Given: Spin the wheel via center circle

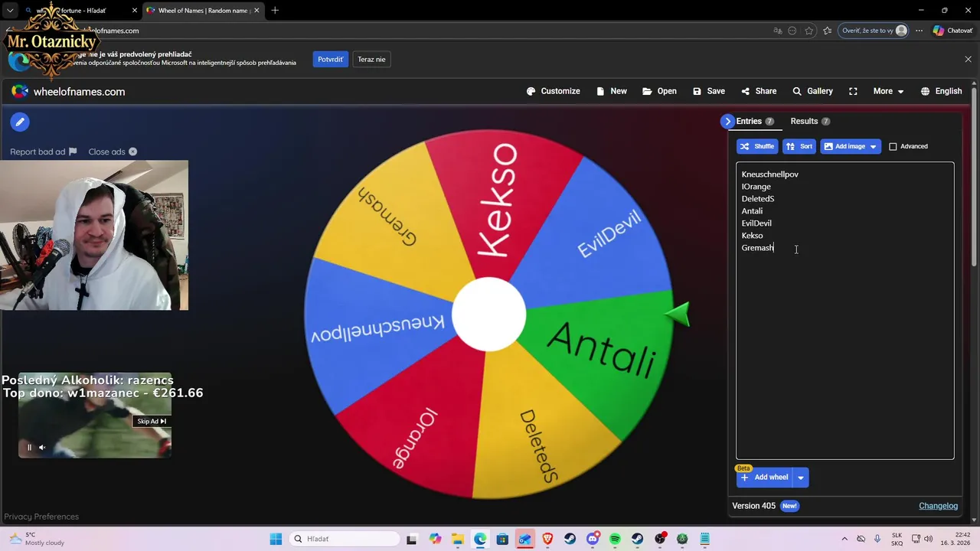Looking at the screenshot, I should (488, 315).
